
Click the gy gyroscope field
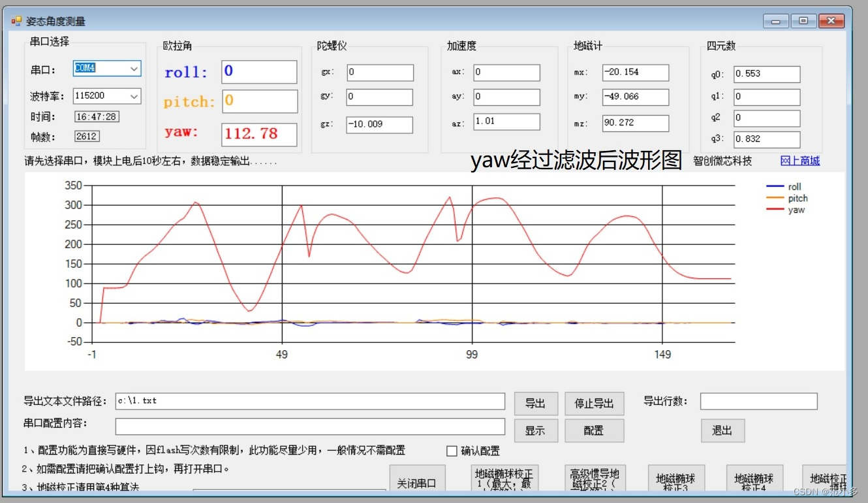point(380,97)
